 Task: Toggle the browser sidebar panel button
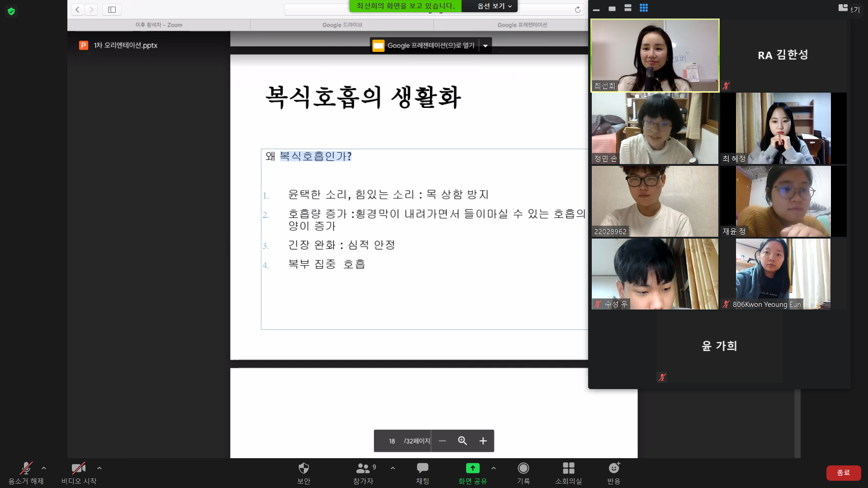click(x=112, y=9)
